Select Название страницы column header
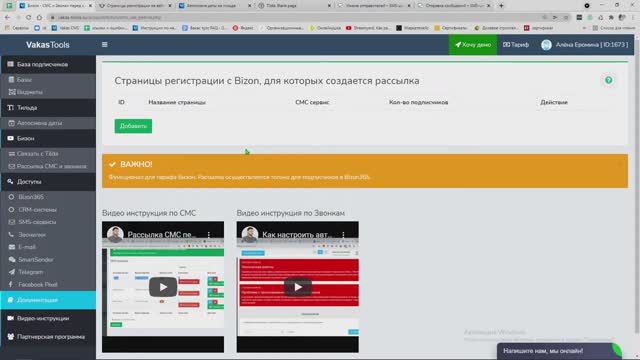This screenshot has height=360, width=640. [177, 102]
